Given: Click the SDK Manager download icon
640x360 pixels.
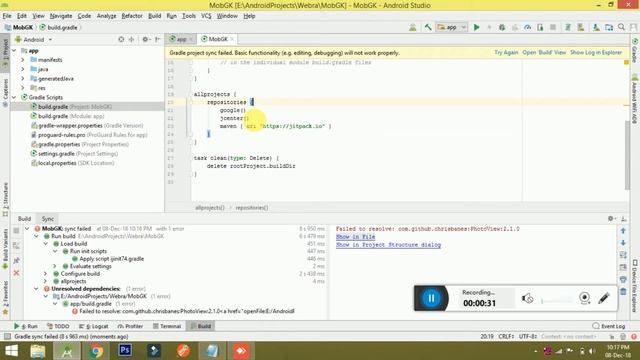Looking at the screenshot, I should [596, 27].
